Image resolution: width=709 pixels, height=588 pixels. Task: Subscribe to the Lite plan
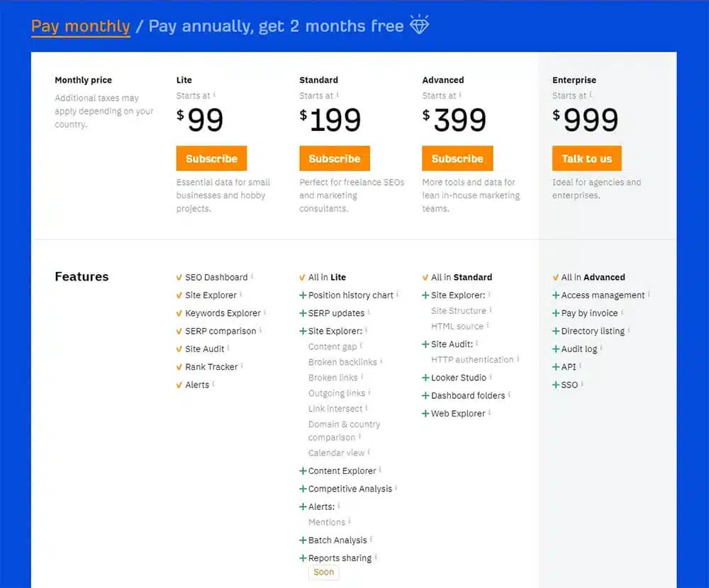click(211, 158)
